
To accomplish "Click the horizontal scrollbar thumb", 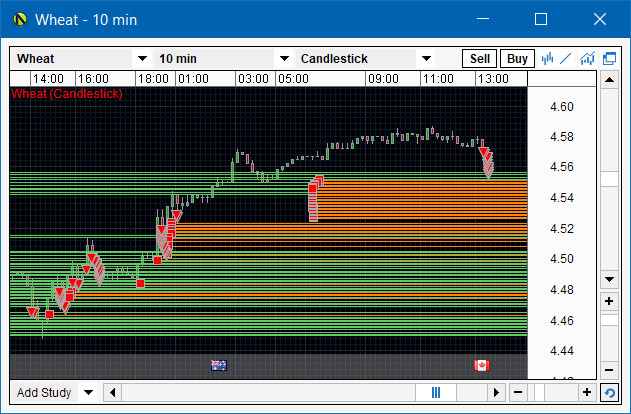I will click(x=436, y=393).
